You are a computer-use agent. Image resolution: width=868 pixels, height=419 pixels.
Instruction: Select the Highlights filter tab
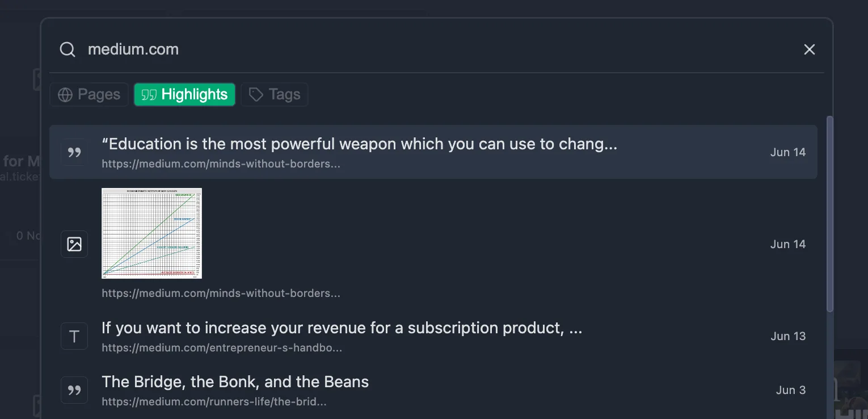click(184, 94)
